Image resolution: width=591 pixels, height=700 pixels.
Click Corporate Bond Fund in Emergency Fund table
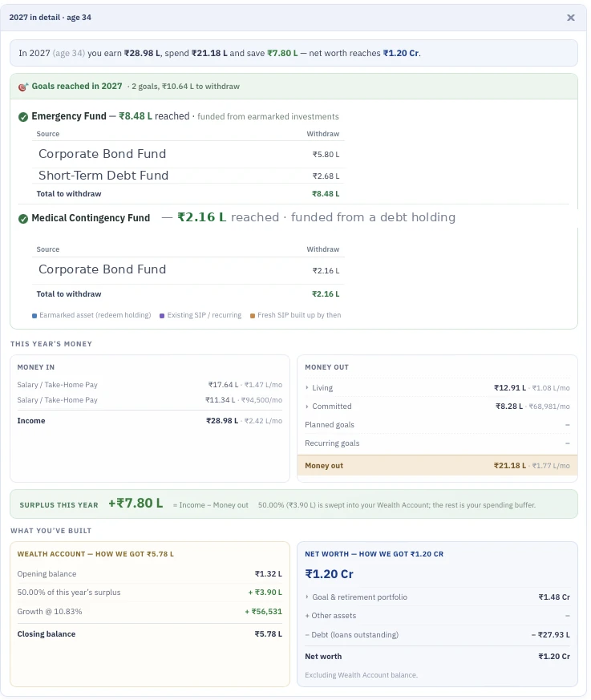pyautogui.click(x=102, y=154)
